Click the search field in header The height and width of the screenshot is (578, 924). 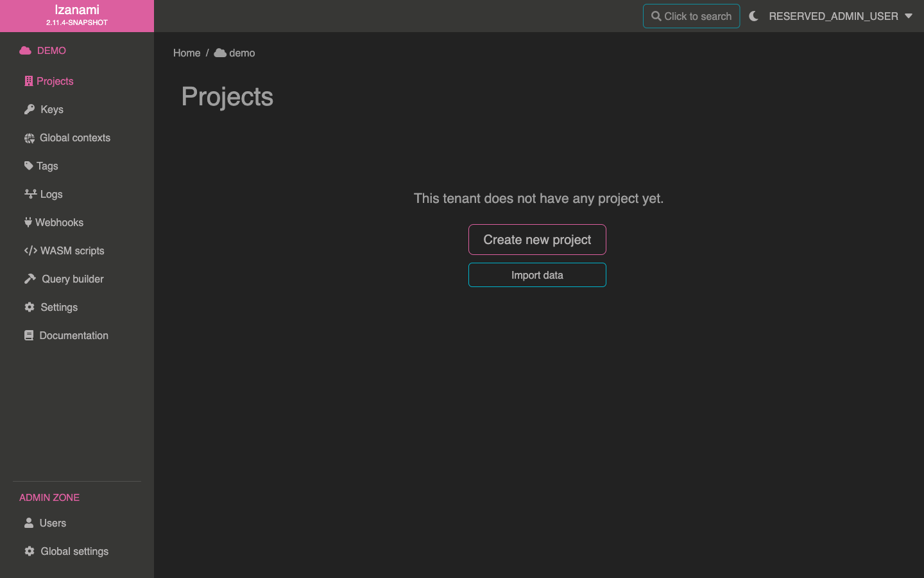coord(691,16)
